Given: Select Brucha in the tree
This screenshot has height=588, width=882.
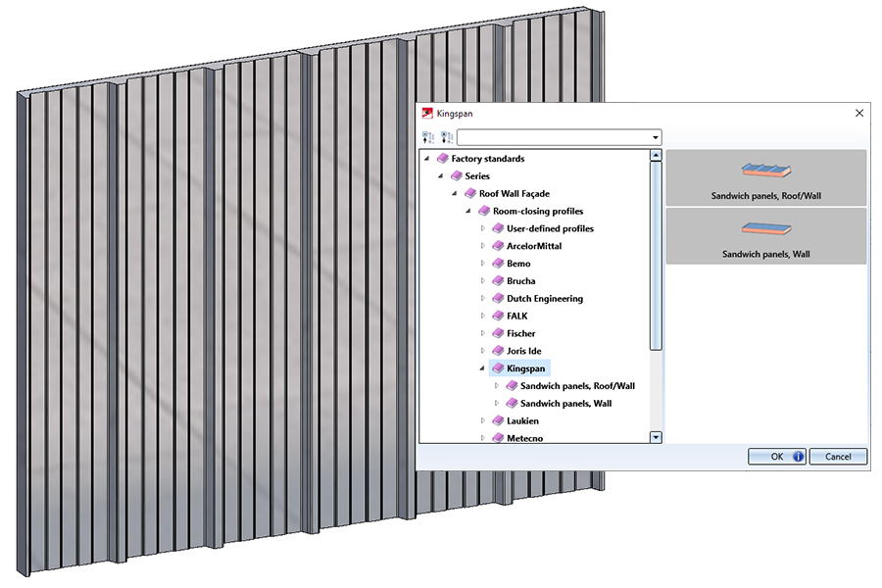Looking at the screenshot, I should (x=521, y=281).
